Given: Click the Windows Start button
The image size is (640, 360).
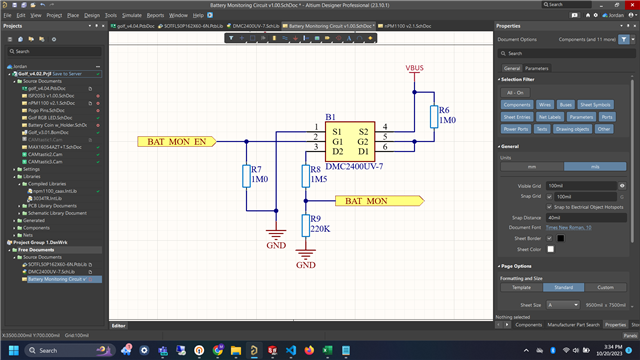Looking at the screenshot, I should coord(14,350).
